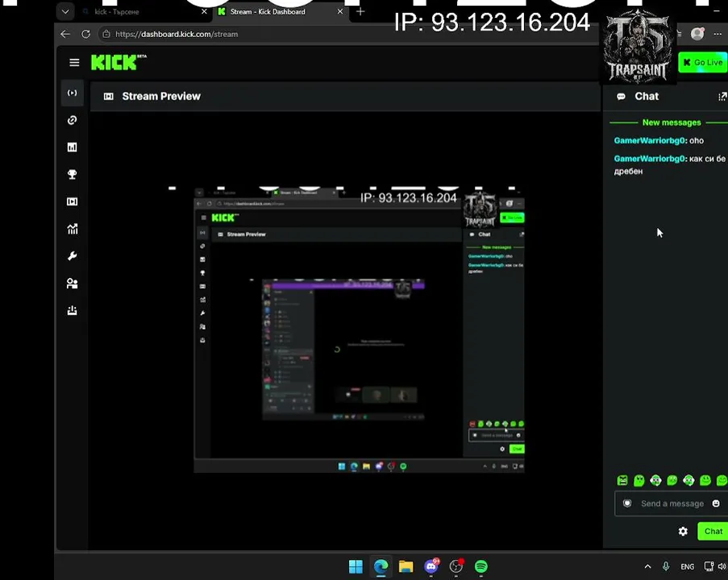This screenshot has width=728, height=580.
Task: Click the chat bubble icon beside the Chat title
Action: click(x=621, y=97)
